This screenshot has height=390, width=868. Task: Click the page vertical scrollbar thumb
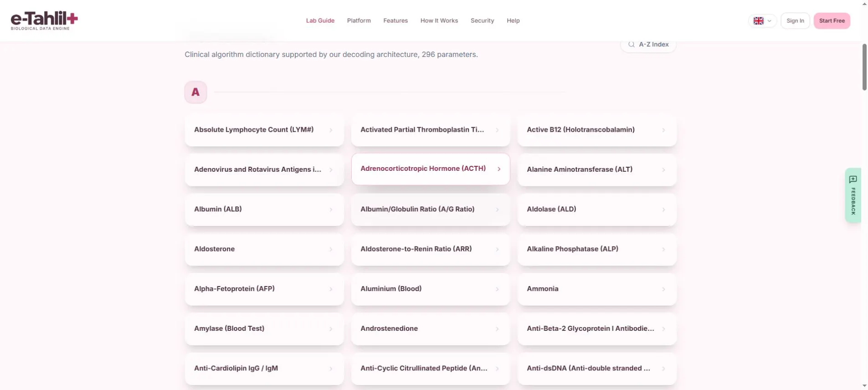pos(864,67)
